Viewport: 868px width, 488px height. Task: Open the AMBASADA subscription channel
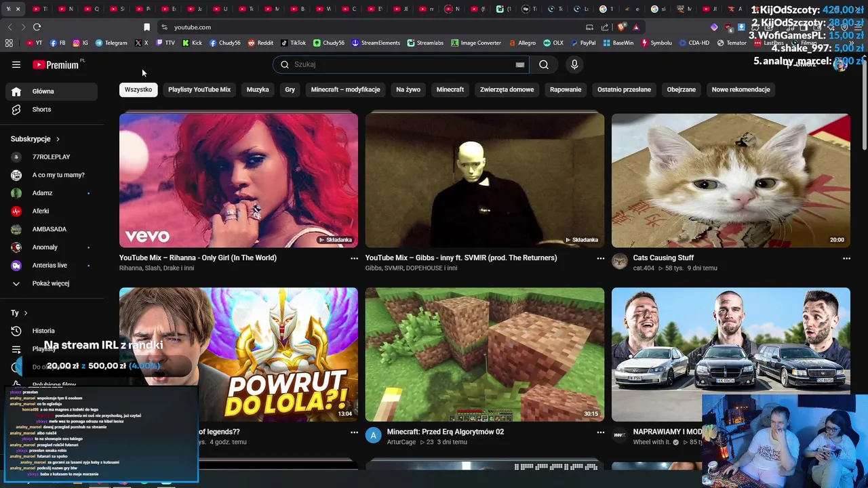[x=52, y=229]
